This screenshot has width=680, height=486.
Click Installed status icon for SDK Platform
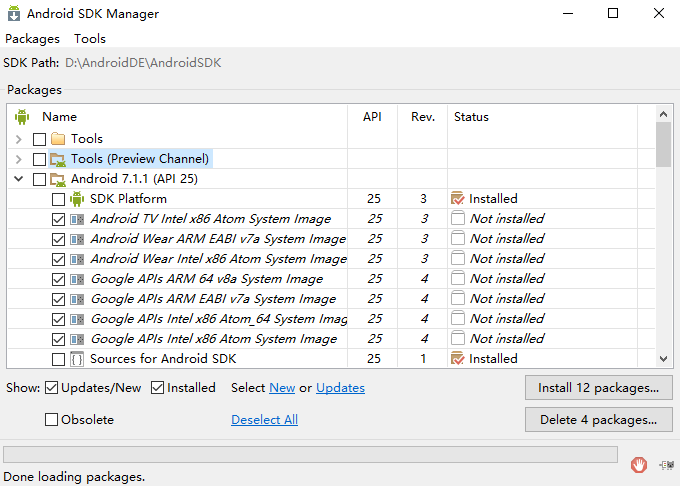click(x=458, y=199)
